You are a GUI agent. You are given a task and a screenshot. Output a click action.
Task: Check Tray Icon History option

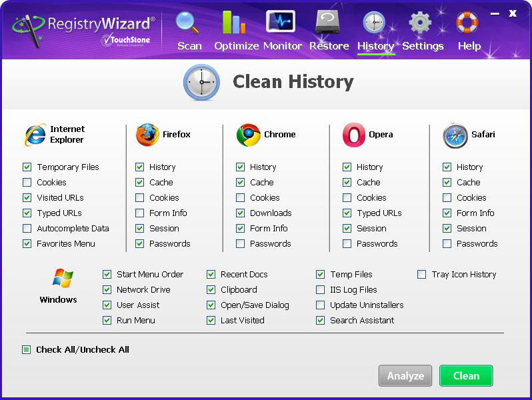click(422, 274)
